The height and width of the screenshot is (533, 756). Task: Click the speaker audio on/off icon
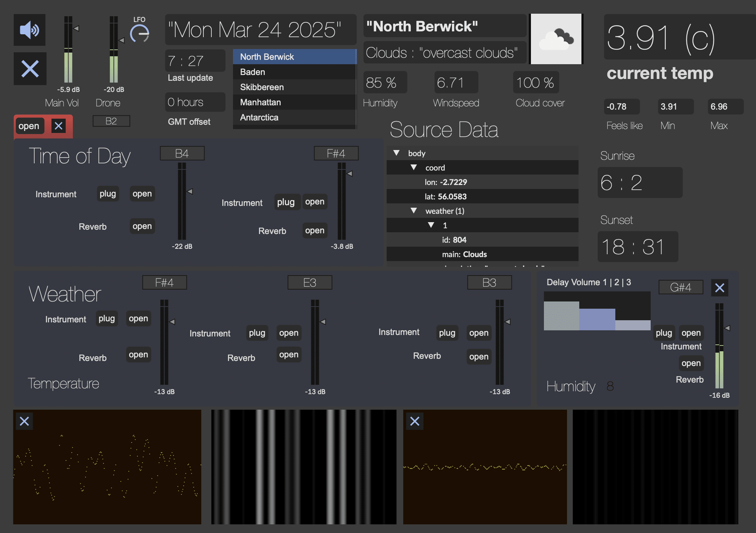coord(30,30)
